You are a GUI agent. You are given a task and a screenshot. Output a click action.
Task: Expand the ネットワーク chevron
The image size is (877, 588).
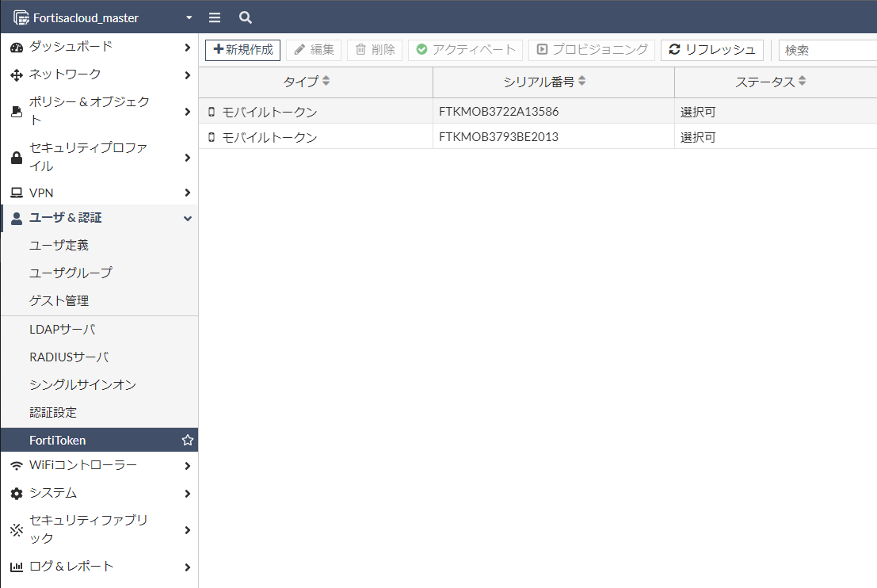(x=188, y=75)
